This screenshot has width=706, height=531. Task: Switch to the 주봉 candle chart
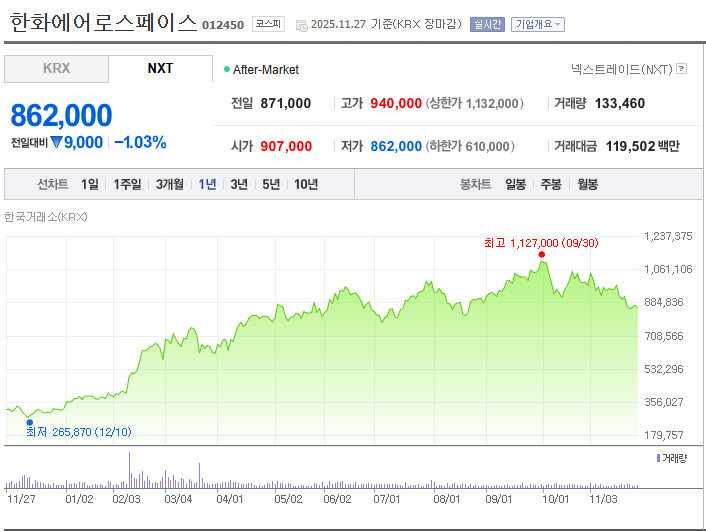[551, 184]
